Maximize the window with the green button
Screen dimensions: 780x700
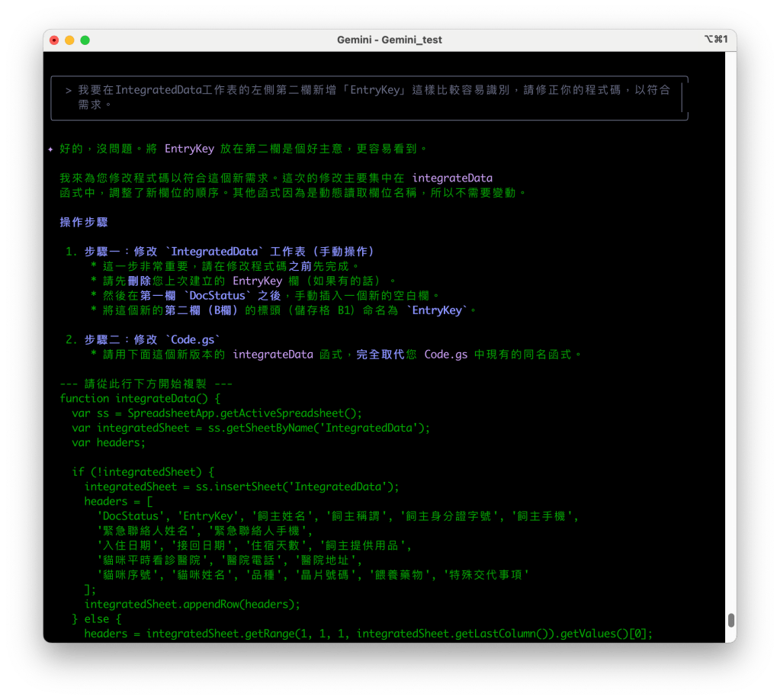(85, 40)
